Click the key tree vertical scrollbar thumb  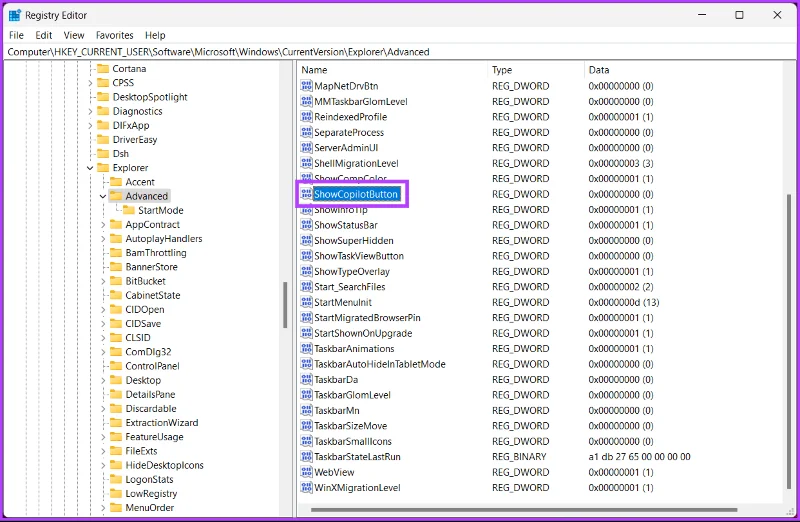pos(285,305)
